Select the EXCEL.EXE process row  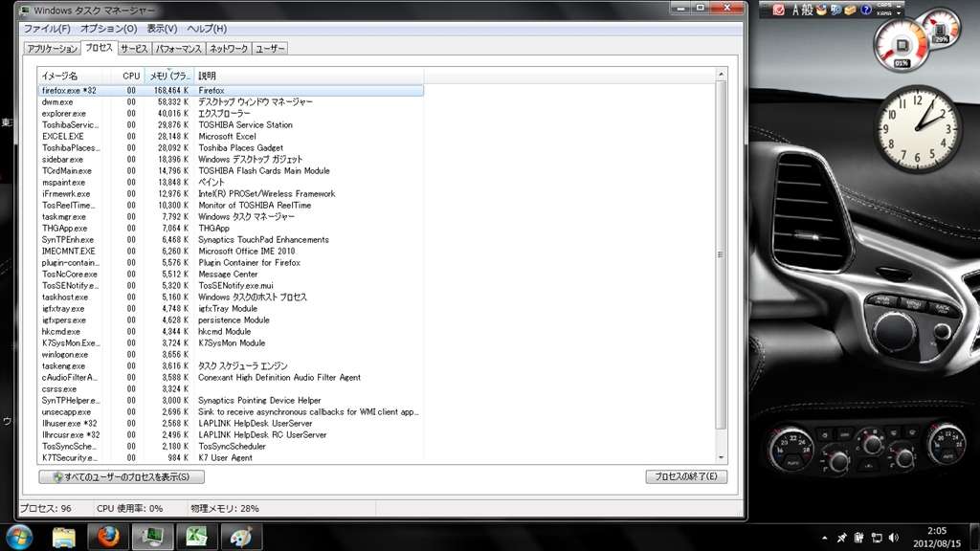tap(231, 136)
